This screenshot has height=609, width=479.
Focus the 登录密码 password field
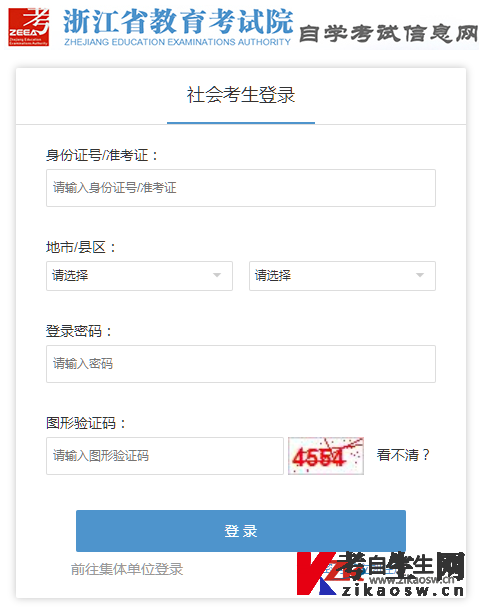(x=241, y=364)
